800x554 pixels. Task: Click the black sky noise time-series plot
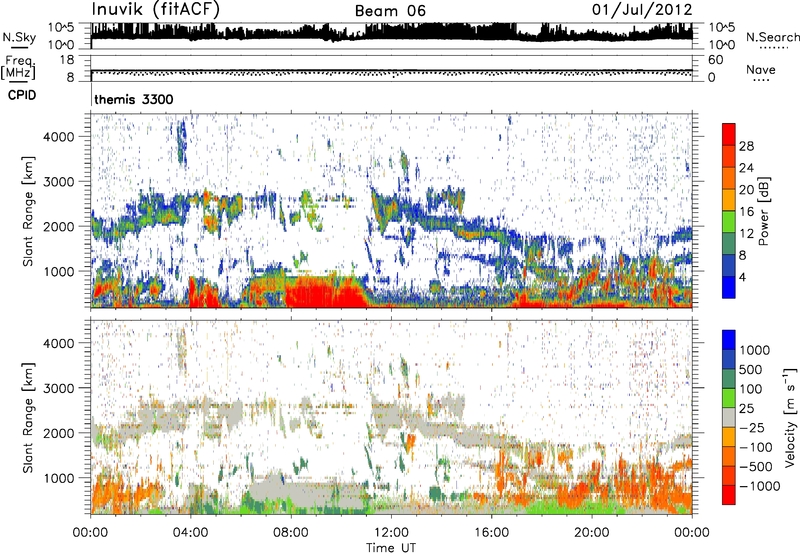391,36
